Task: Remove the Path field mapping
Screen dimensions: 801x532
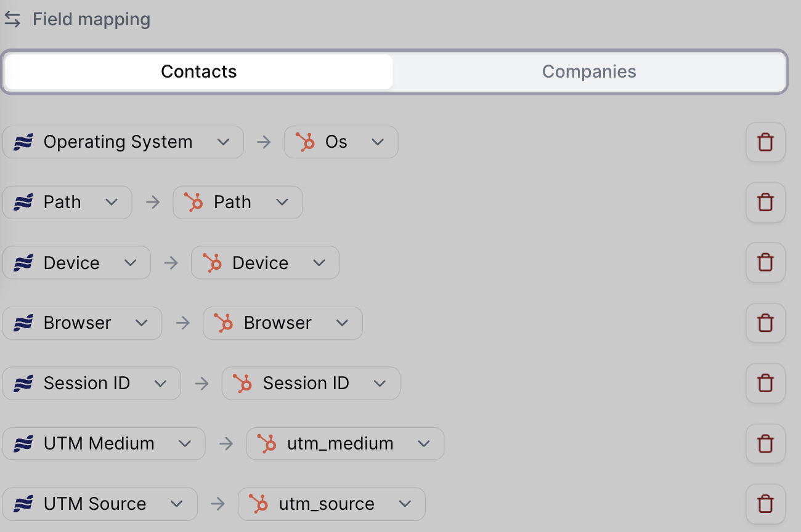Action: [765, 203]
